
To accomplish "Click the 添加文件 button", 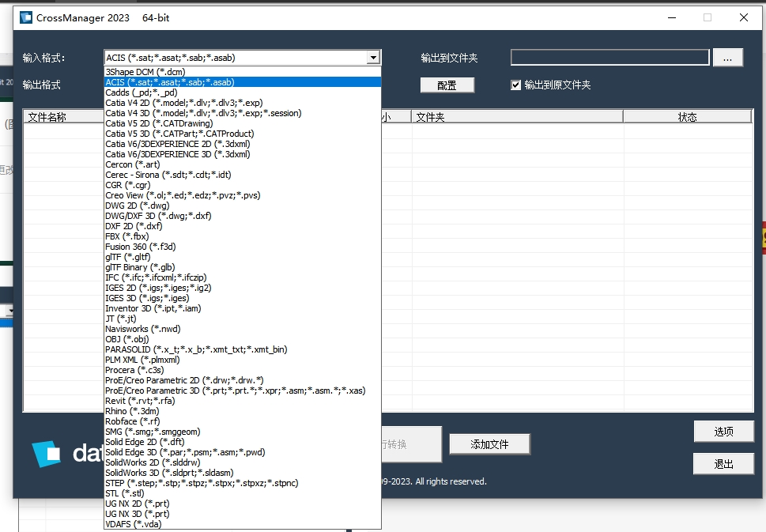I will point(489,444).
